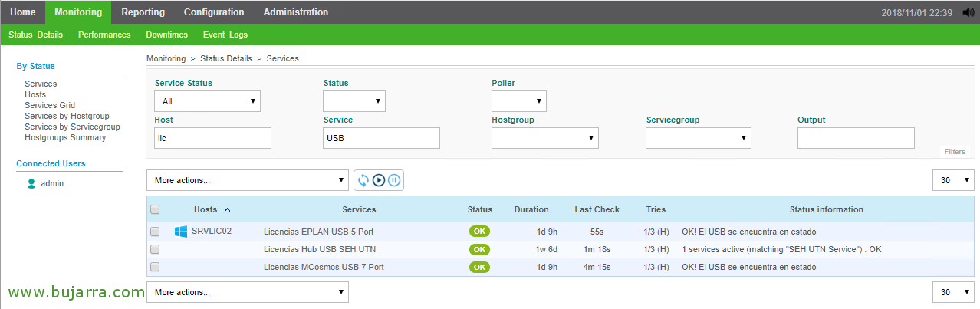Click the refresh icon above the table
Image resolution: width=980 pixels, height=309 pixels.
(x=363, y=180)
